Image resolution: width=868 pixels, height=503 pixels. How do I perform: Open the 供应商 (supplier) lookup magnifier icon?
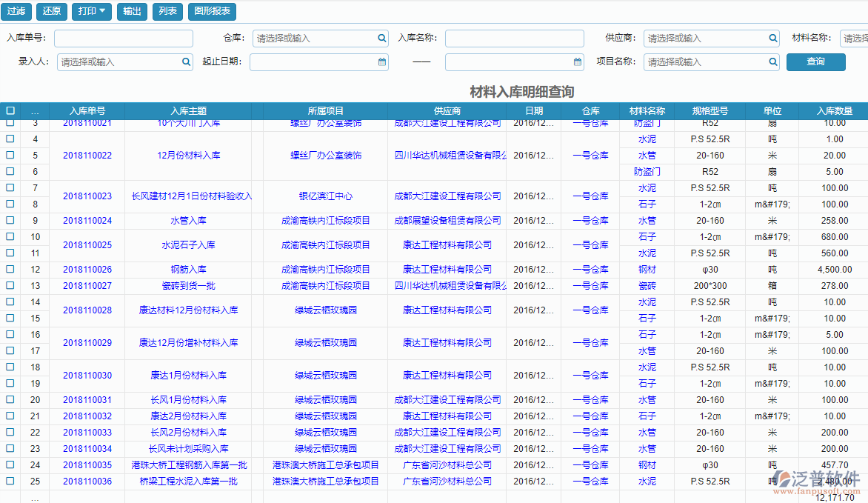coord(775,38)
